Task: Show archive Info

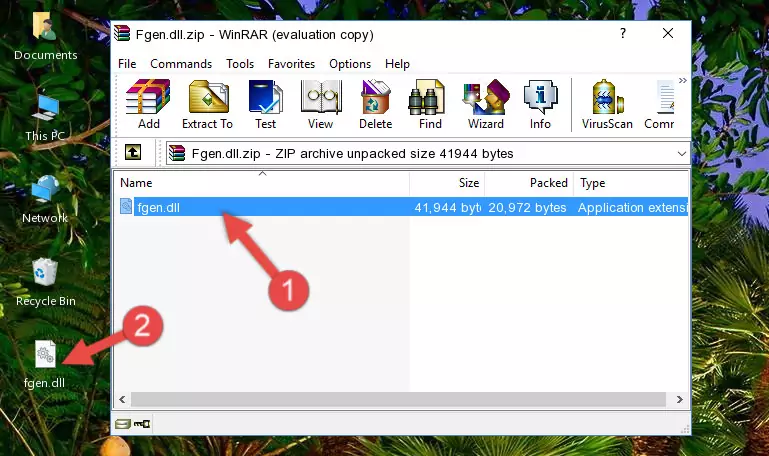Action: coord(540,104)
